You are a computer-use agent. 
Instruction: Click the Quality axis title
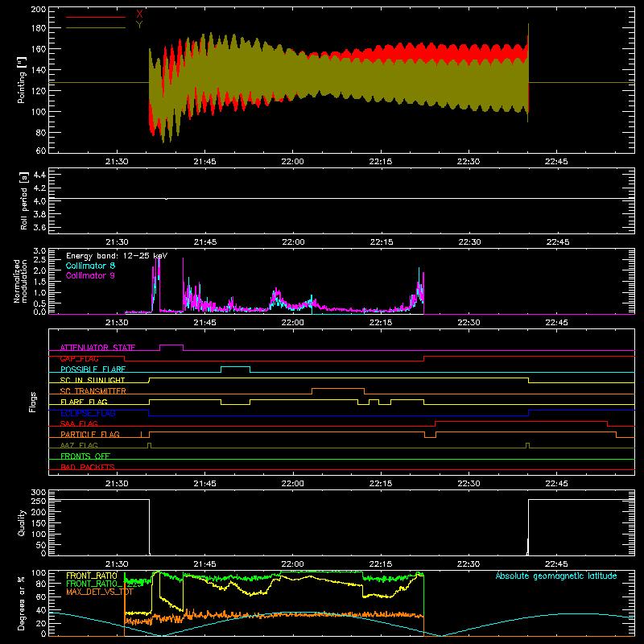(22, 522)
